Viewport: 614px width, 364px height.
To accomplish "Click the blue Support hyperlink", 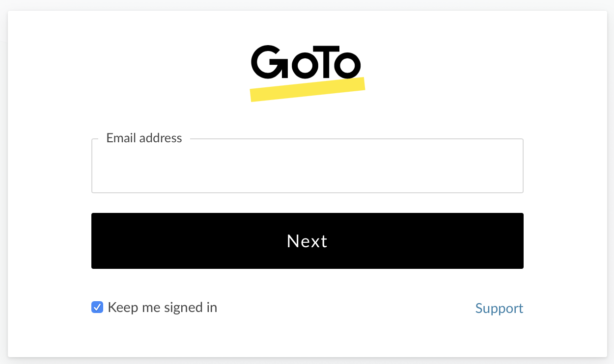I will point(499,308).
